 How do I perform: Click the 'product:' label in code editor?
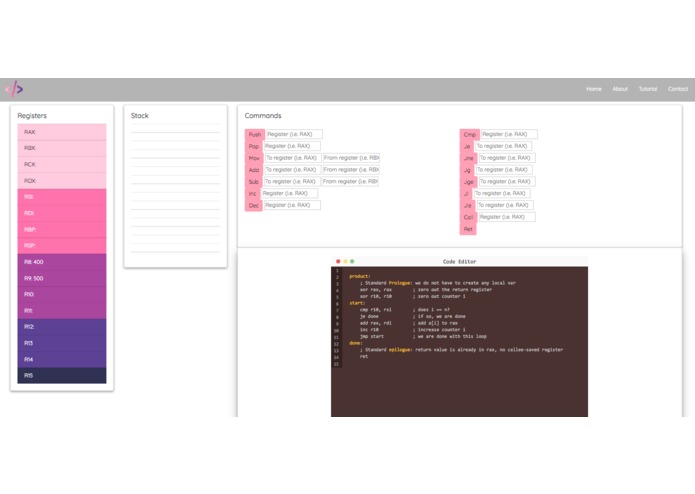[x=359, y=276]
